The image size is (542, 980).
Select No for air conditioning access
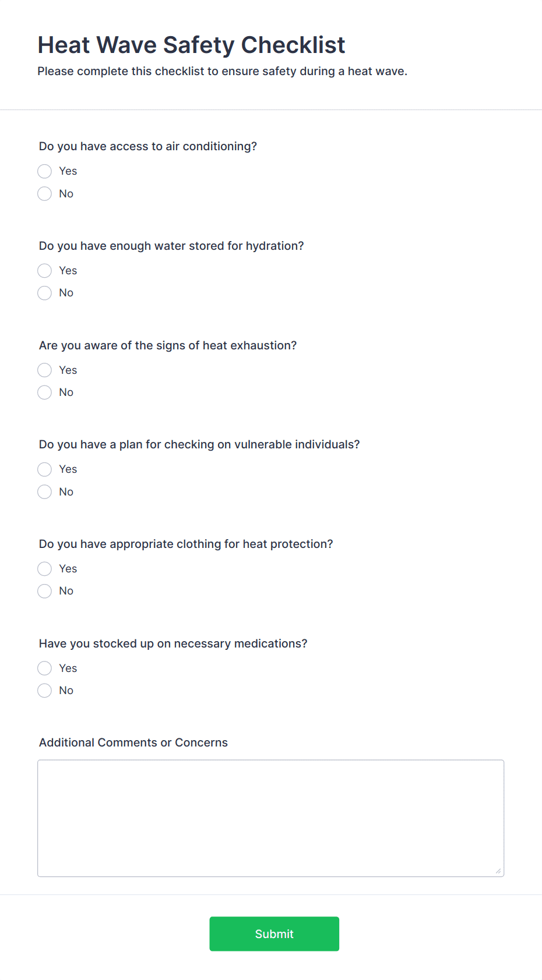45,194
